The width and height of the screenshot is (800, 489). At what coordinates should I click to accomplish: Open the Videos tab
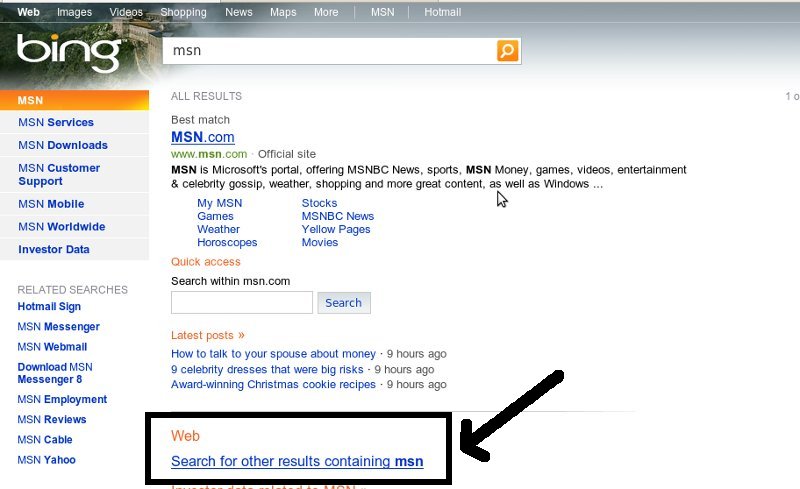pyautogui.click(x=126, y=12)
